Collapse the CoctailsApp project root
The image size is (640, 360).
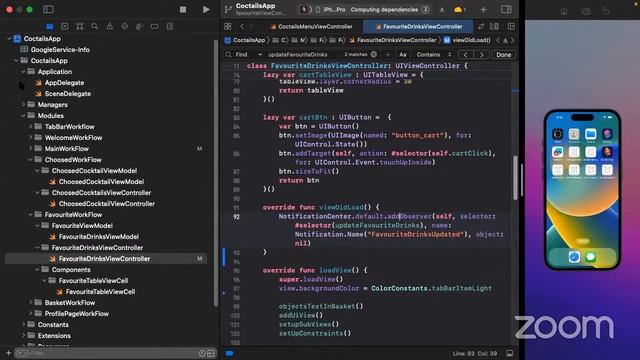point(9,39)
